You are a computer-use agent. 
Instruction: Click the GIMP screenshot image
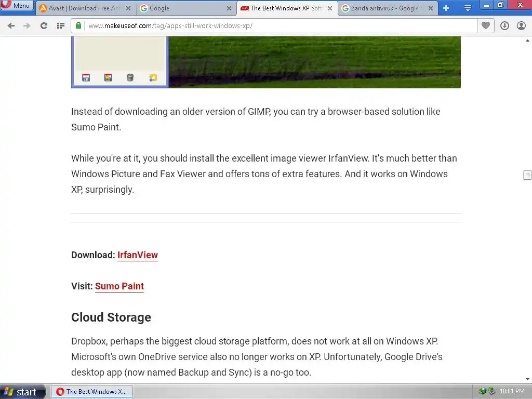click(x=266, y=62)
